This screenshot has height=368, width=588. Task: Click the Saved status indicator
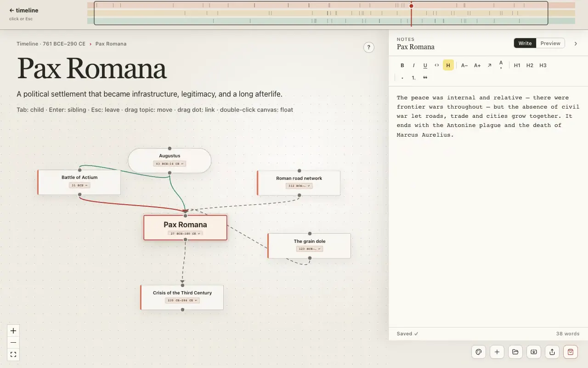407,334
